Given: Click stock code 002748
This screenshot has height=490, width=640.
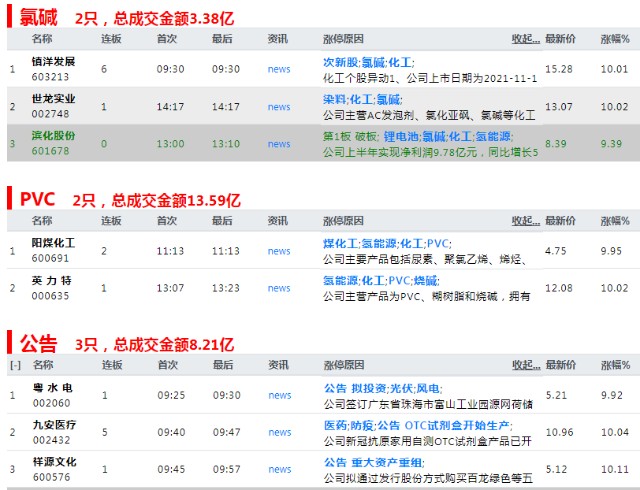Looking at the screenshot, I should click(50, 114).
